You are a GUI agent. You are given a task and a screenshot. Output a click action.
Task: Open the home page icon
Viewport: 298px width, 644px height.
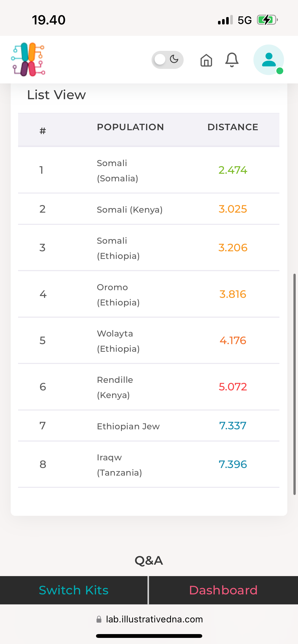tap(206, 60)
